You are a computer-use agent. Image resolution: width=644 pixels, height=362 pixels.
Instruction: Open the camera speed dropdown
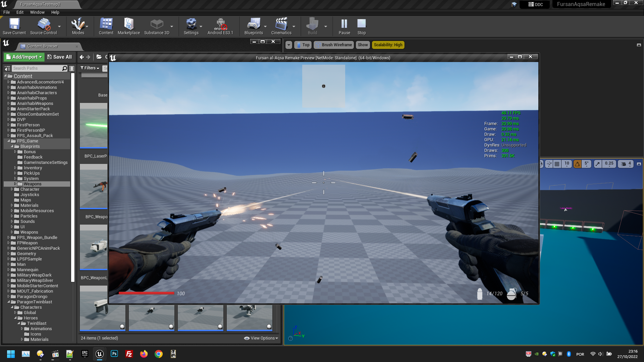pyautogui.click(x=626, y=164)
